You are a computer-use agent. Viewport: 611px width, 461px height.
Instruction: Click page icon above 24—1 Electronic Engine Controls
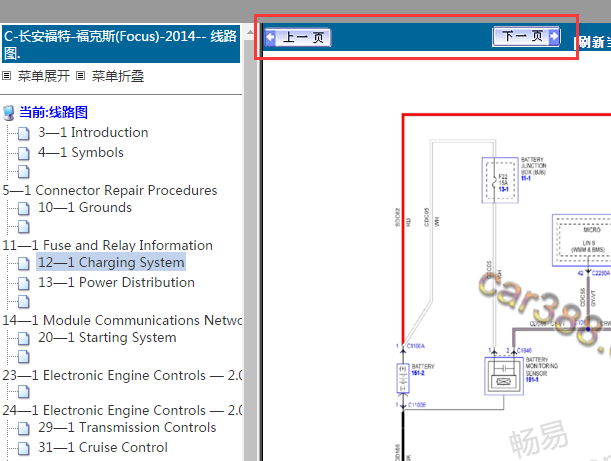(24, 391)
